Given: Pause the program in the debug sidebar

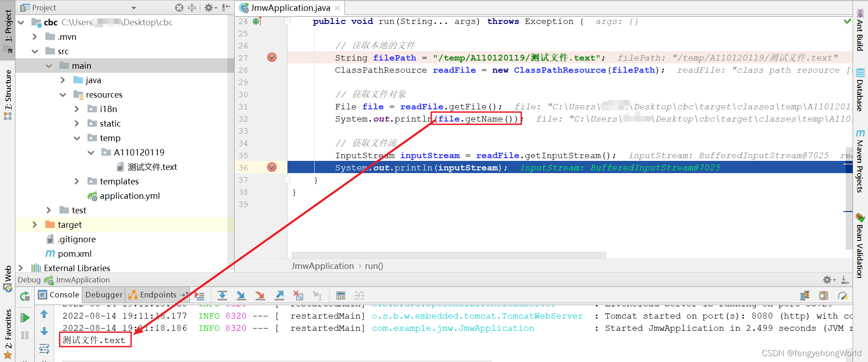Looking at the screenshot, I should (x=25, y=335).
